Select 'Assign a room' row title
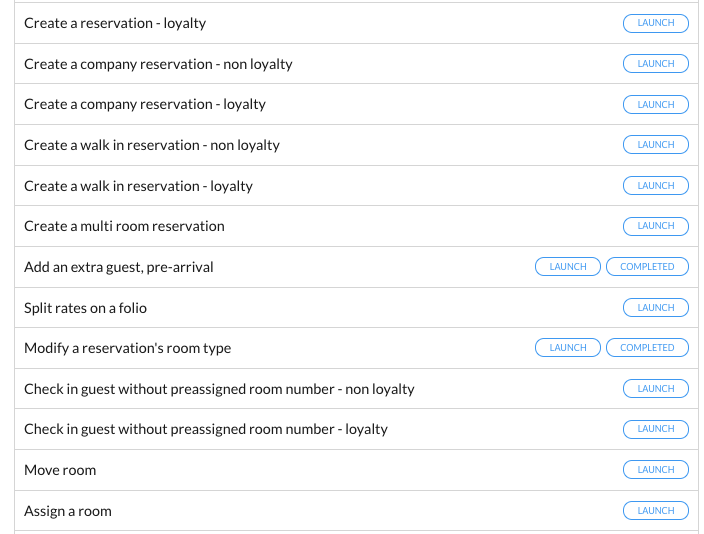The height and width of the screenshot is (534, 704). (x=68, y=511)
